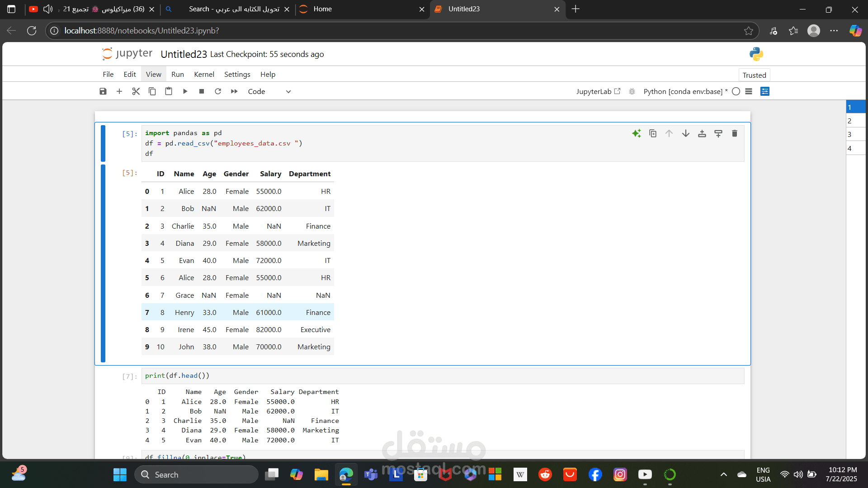Insert a new cell with the plus icon

pos(119,91)
